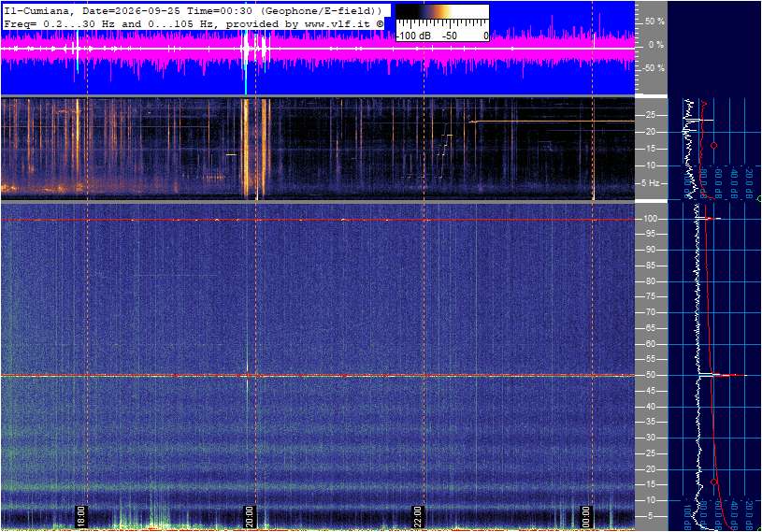Click '20' on the lower E-field frequency axis
This screenshot has height=532, width=762.
650,469
